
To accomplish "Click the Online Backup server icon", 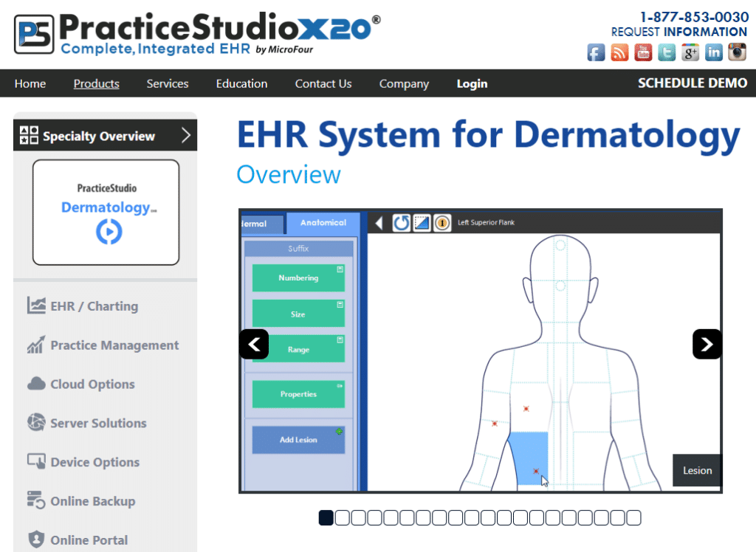I will [x=36, y=500].
